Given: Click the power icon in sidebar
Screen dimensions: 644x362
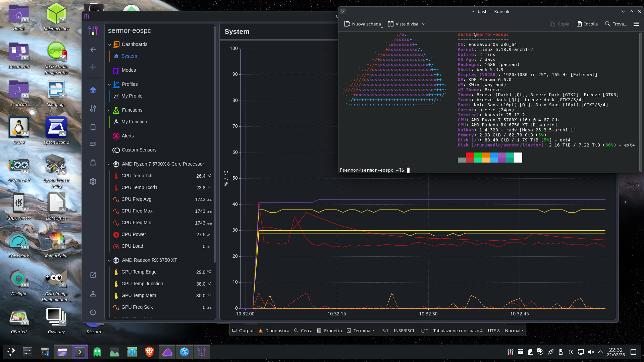Looking at the screenshot, I should [x=93, y=312].
